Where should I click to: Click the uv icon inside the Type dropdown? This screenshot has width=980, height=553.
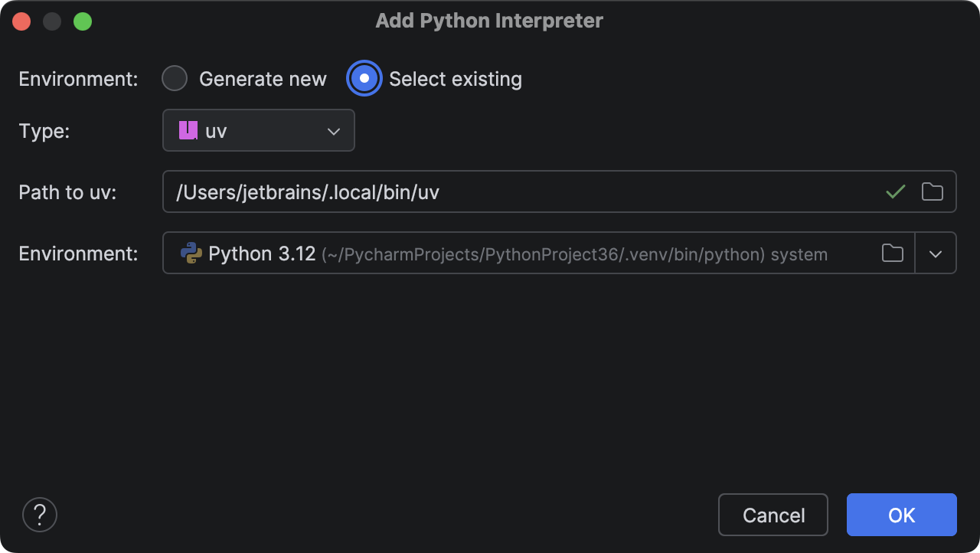(x=188, y=130)
